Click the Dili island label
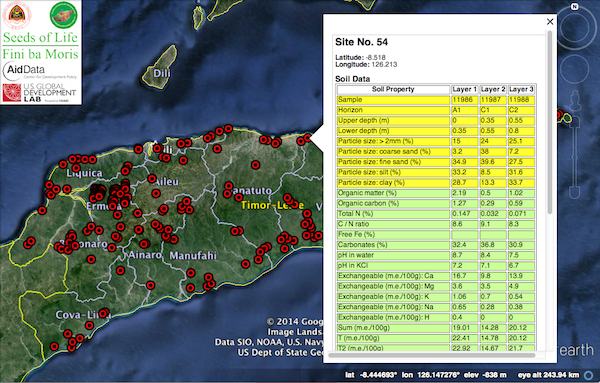Viewport: 600px width, 383px height. pos(161,73)
